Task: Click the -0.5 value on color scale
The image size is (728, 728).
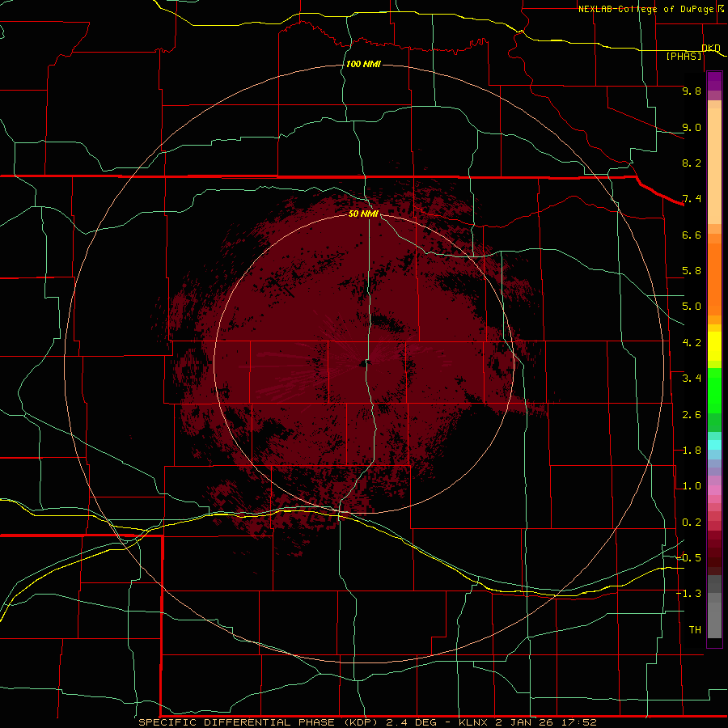Action: pos(689,558)
